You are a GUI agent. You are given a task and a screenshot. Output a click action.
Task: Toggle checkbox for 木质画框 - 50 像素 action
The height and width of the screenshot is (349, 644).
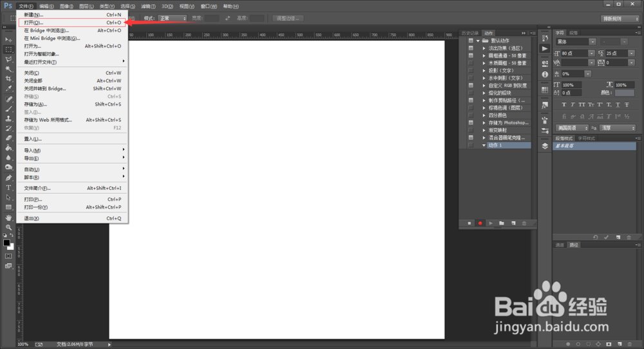(x=471, y=63)
